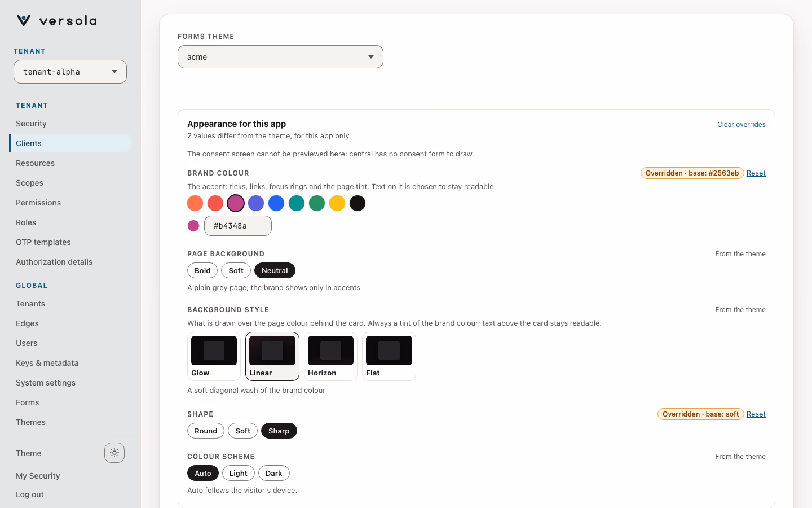The width and height of the screenshot is (812, 508).
Task: Choose the red brand colour swatch
Action: [215, 203]
